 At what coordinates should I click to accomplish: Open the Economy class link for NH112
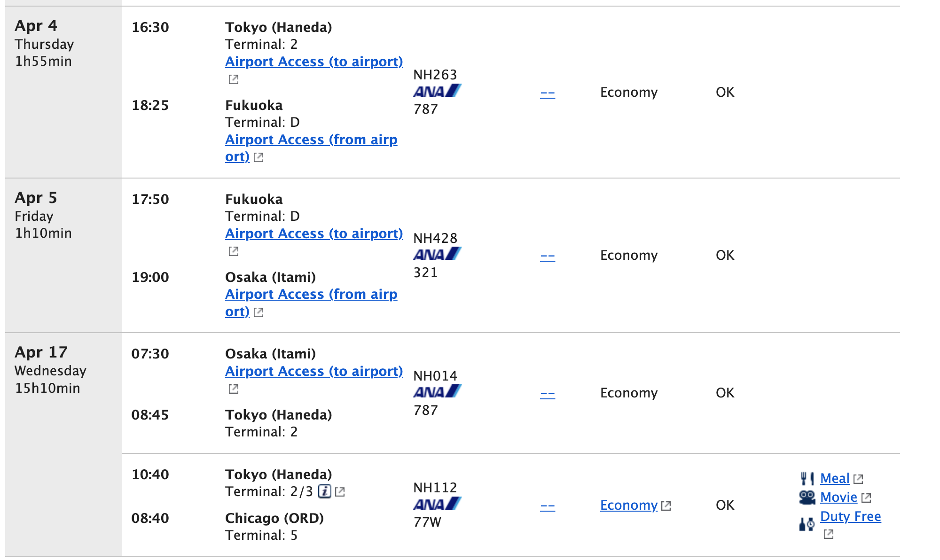pos(629,505)
